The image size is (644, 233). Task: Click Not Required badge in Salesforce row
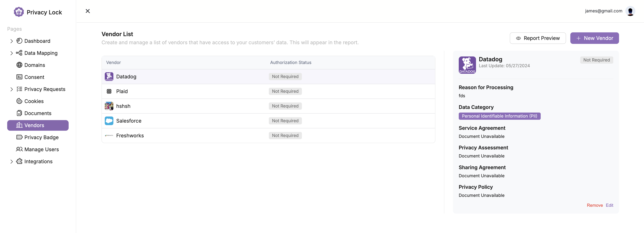(x=285, y=121)
